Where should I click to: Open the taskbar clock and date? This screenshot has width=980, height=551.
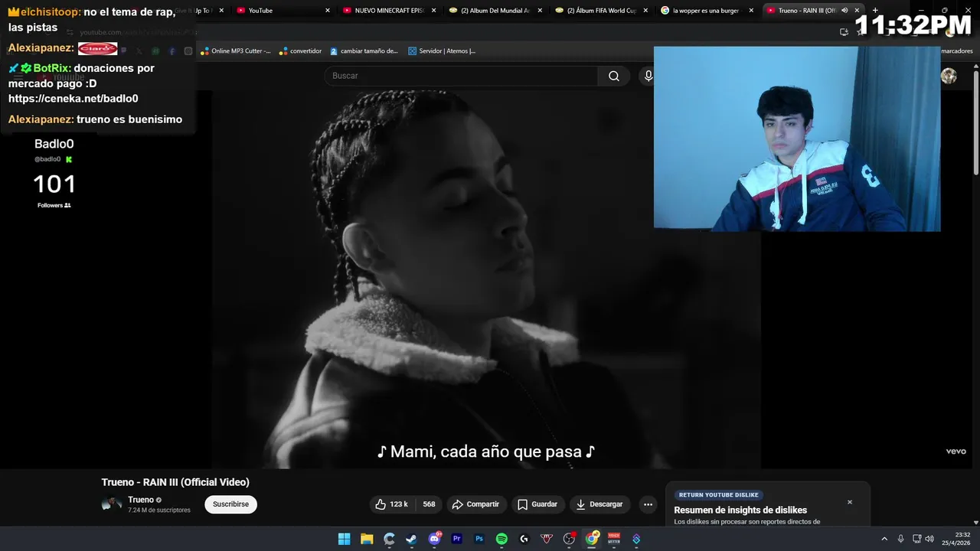click(955, 539)
